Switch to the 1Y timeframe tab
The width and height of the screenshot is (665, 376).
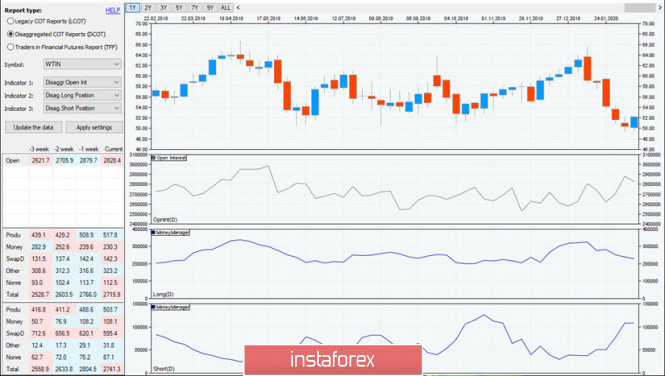(x=132, y=7)
